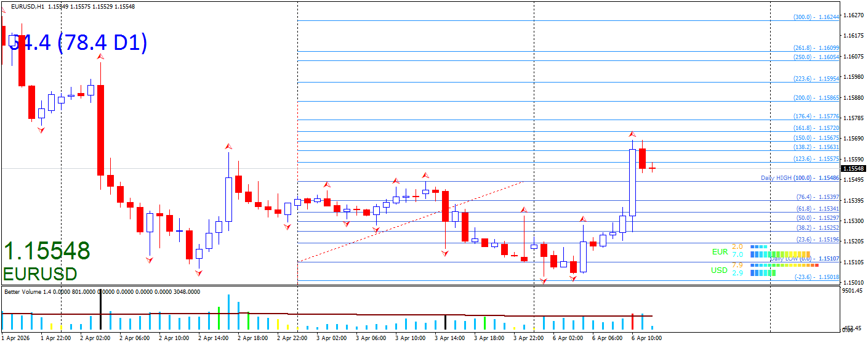Viewport: 868px width, 345px height.
Task: Select the 2 Apr 10:00 time axis label
Action: pos(174,338)
